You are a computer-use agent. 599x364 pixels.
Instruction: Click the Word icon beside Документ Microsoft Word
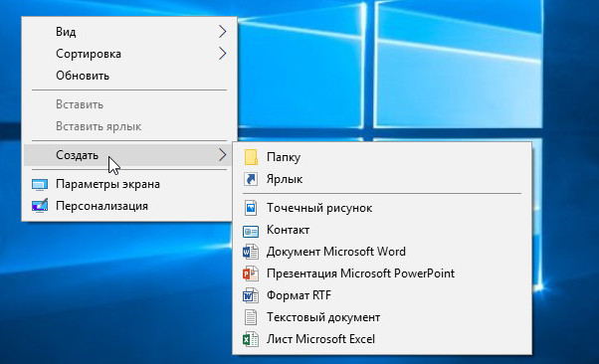pos(251,252)
